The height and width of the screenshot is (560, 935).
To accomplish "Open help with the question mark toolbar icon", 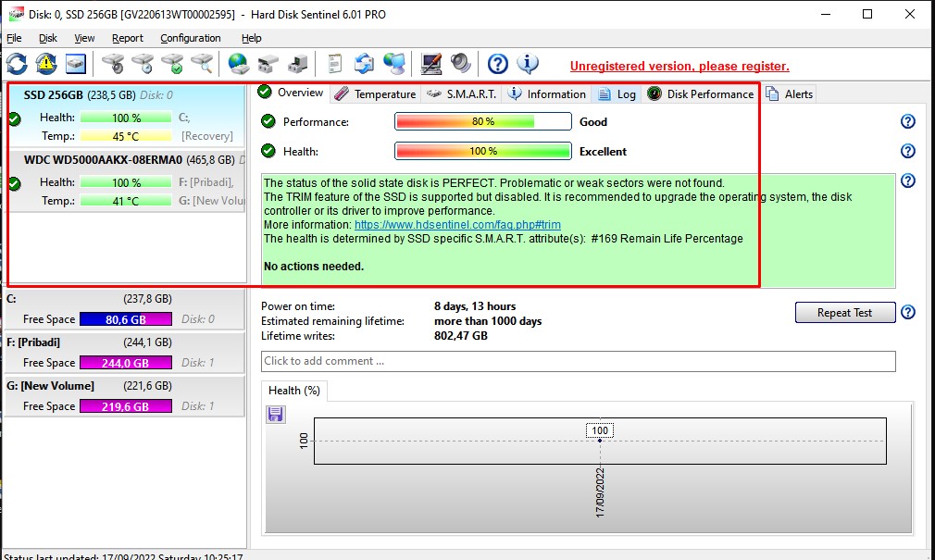I will (x=498, y=64).
